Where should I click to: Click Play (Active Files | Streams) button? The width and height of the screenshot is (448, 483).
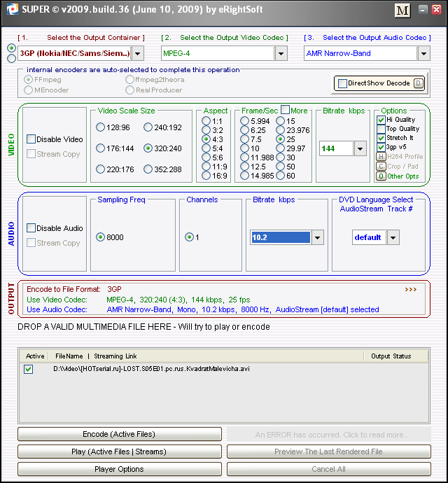120,451
